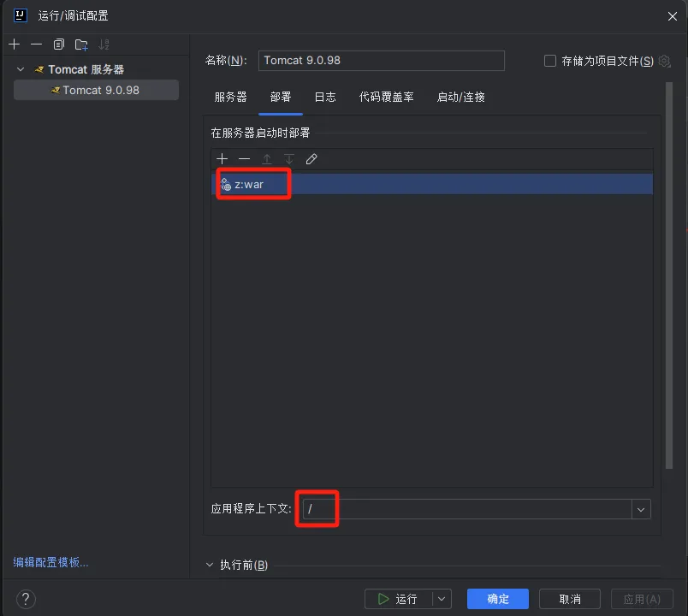Add a new run configuration
This screenshot has width=688, height=616.
click(x=14, y=44)
